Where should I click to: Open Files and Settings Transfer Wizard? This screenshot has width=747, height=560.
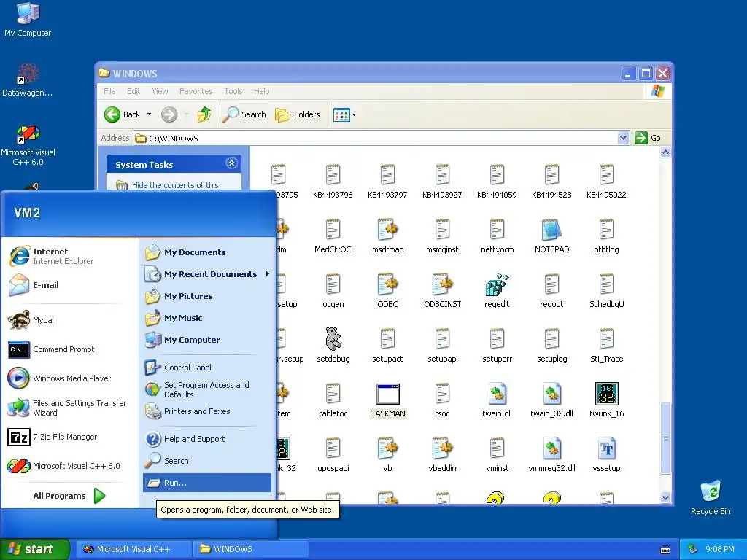click(x=67, y=408)
